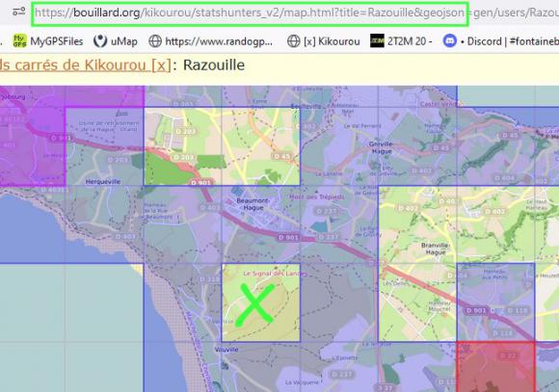Click the Vauville label on map
This screenshot has width=559, height=392.
(226, 350)
